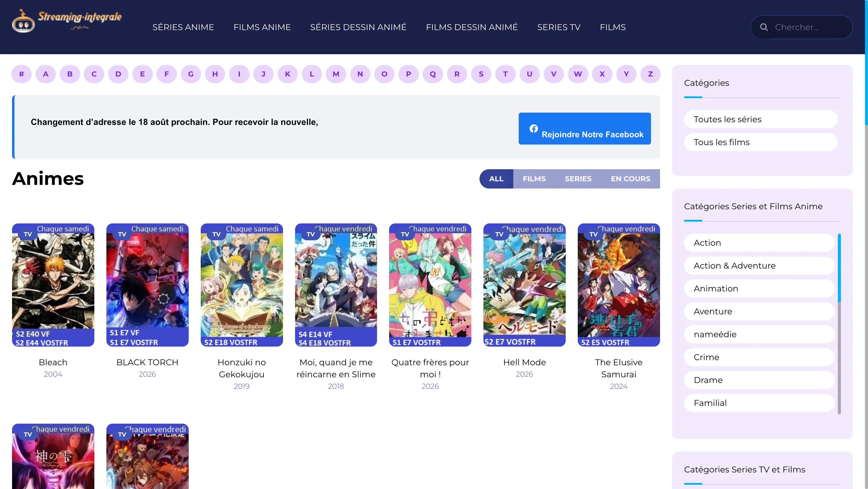
Task: Click the Hell Mode title link
Action: point(525,363)
